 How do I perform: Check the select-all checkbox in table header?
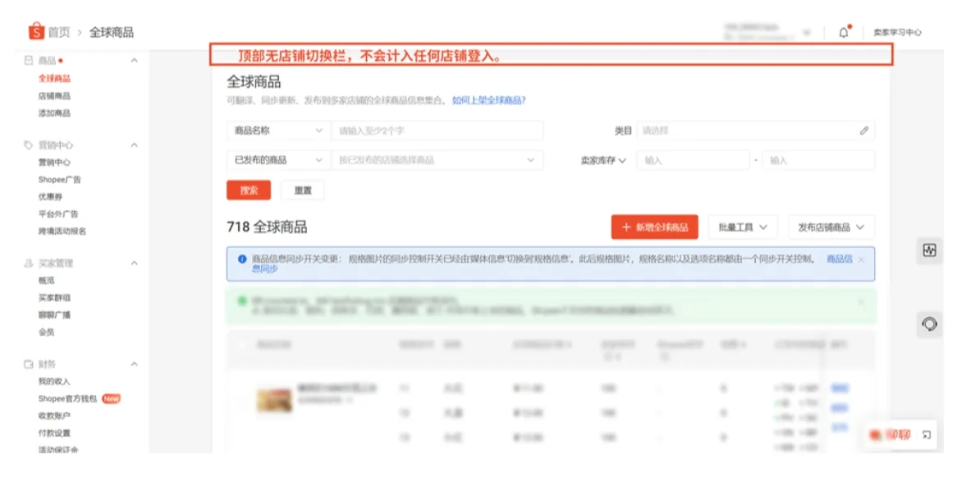click(242, 344)
